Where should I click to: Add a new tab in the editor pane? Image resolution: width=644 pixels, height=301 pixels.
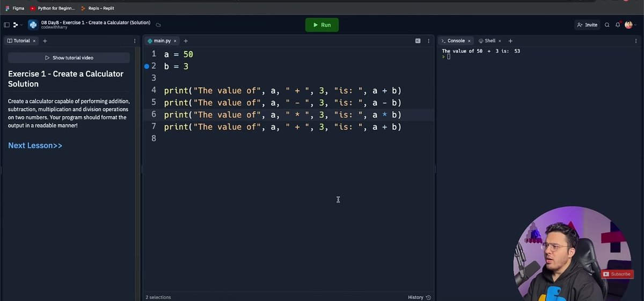point(186,41)
